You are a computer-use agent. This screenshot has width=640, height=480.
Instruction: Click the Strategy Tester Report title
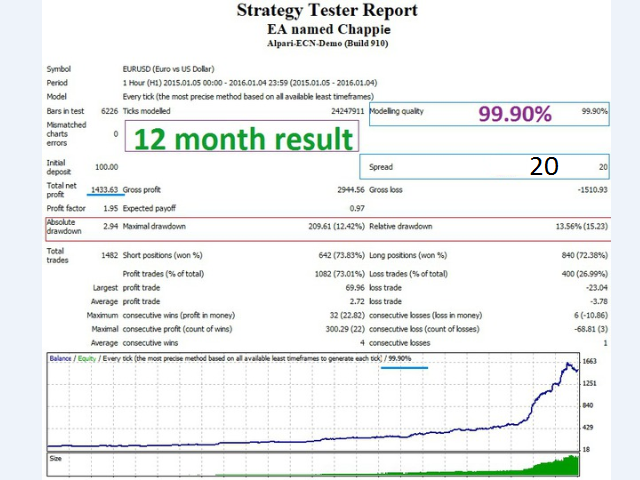(326, 11)
